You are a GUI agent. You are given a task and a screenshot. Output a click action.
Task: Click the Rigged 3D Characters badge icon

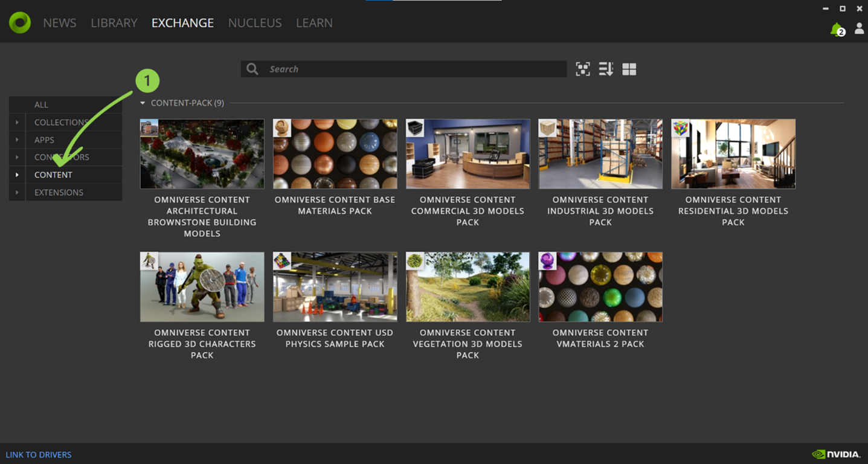tap(149, 261)
